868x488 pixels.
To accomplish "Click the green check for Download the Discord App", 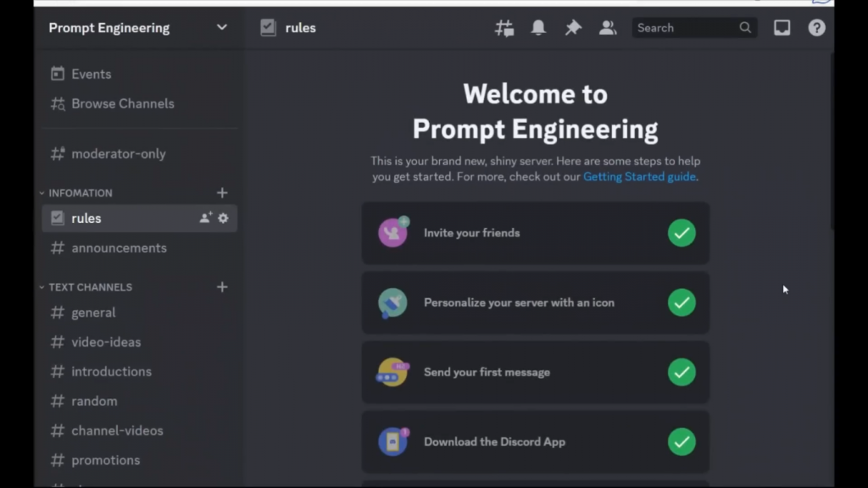I will tap(682, 441).
